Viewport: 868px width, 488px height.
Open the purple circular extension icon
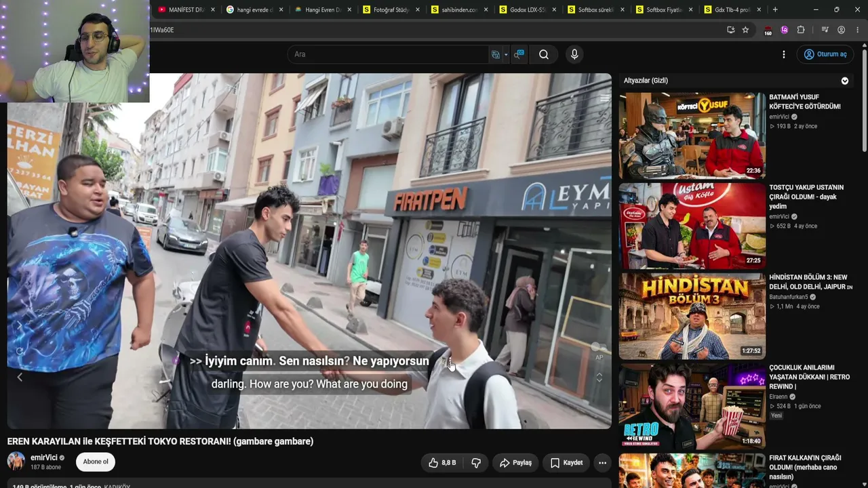coord(785,30)
